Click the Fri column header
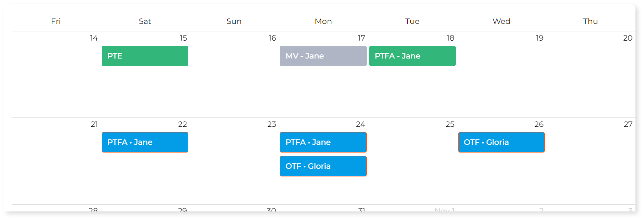Image resolution: width=644 pixels, height=220 pixels. tap(56, 21)
